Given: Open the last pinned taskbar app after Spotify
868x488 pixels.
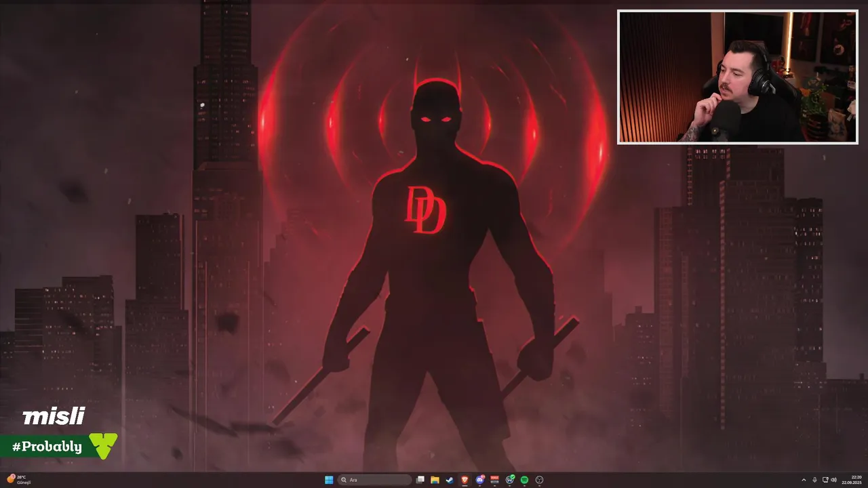Looking at the screenshot, I should click(x=539, y=480).
